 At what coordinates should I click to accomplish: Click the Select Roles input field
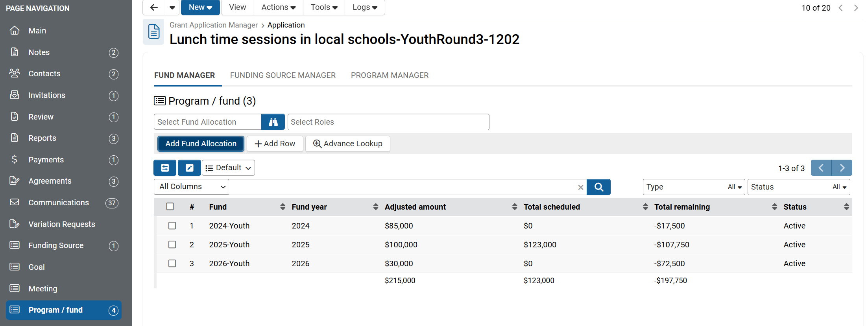tap(388, 122)
